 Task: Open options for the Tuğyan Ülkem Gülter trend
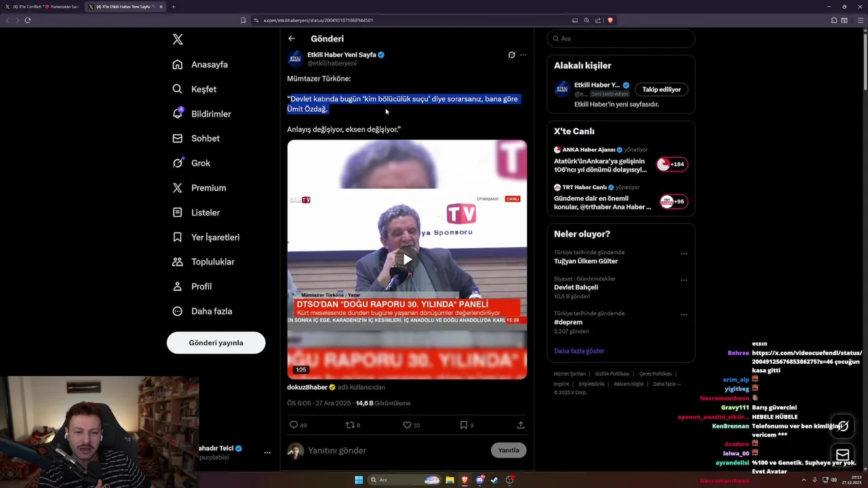[684, 253]
